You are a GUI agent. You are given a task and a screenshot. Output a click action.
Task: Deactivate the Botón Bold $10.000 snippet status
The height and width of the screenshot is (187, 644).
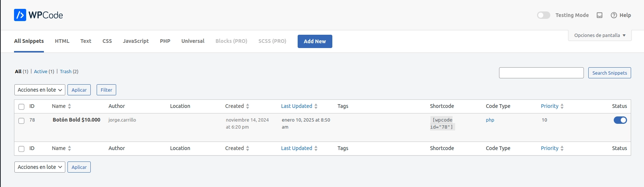(x=620, y=120)
